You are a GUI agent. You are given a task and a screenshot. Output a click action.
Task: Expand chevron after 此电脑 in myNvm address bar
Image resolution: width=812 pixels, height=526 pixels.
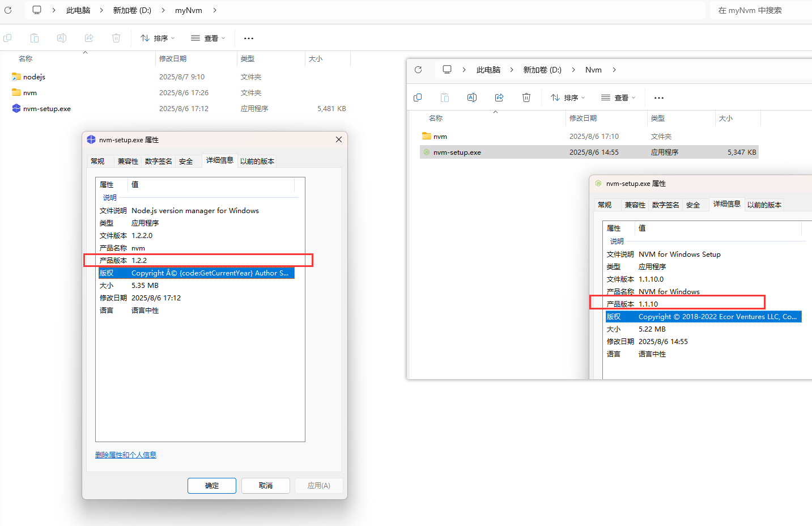(101, 10)
